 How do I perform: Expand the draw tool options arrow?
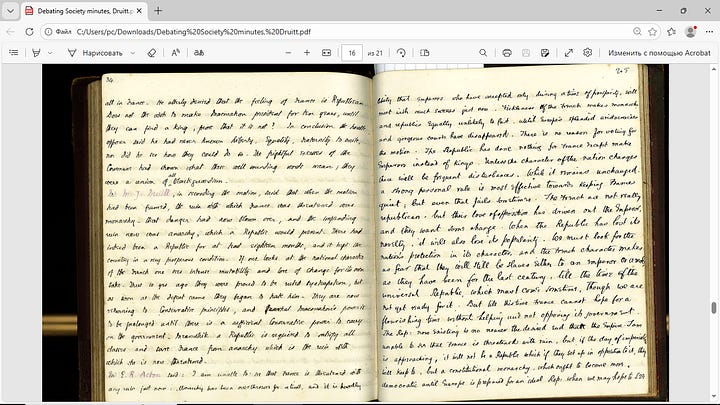tap(133, 53)
